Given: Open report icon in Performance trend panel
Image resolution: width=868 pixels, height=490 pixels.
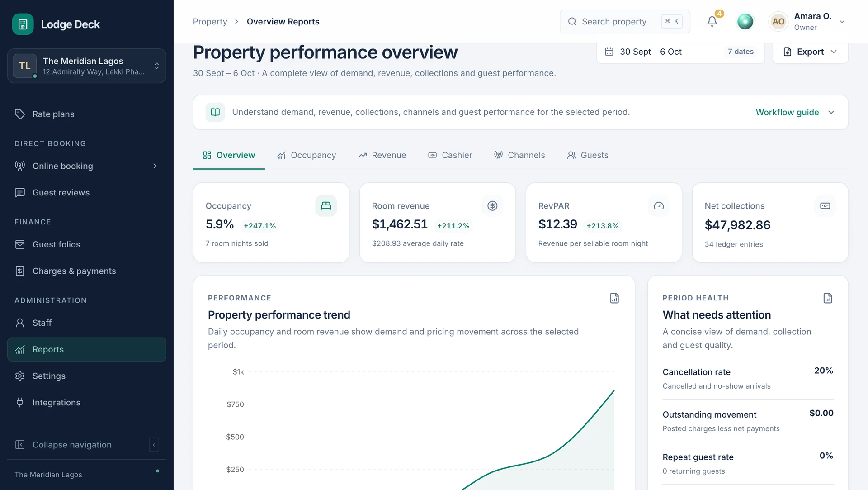Looking at the screenshot, I should click(x=614, y=298).
